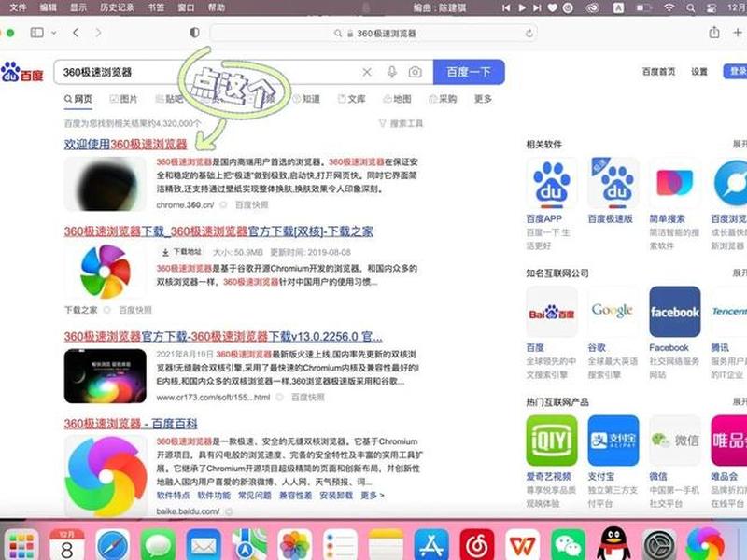747x560 pixels.
Task: Open the 百度极速版 app icon
Action: pyautogui.click(x=613, y=183)
